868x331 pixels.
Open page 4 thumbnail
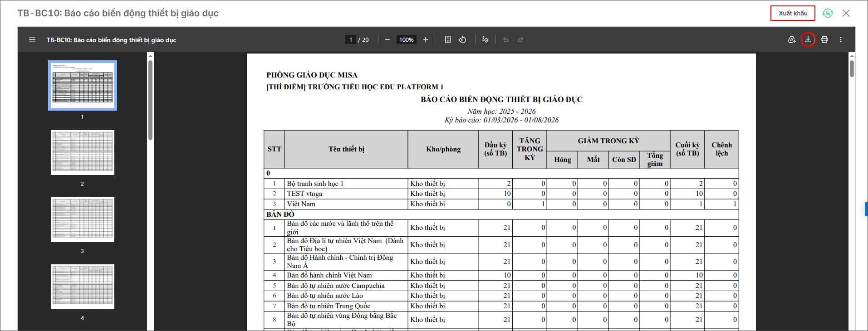[x=83, y=287]
